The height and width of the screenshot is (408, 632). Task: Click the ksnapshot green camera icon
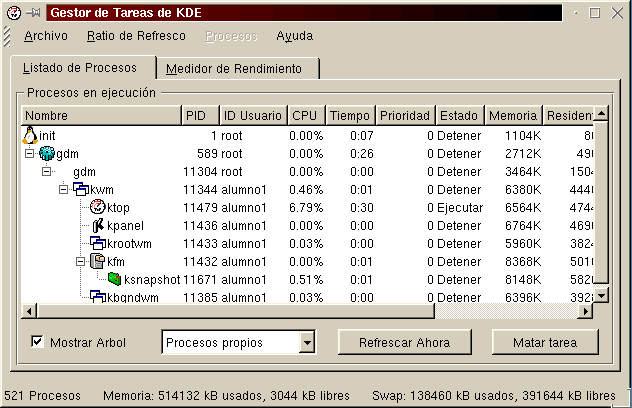coord(114,279)
